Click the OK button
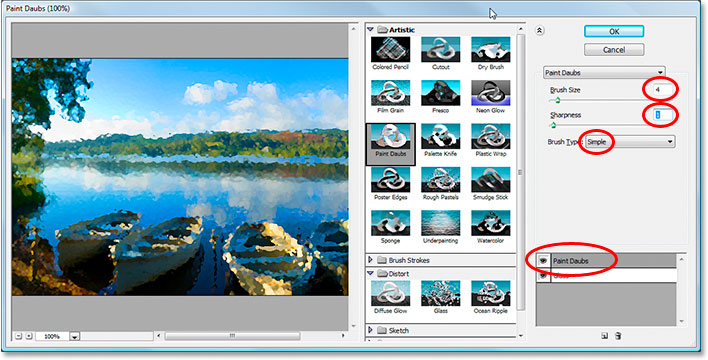Screen dimensions: 708x360 point(614,32)
